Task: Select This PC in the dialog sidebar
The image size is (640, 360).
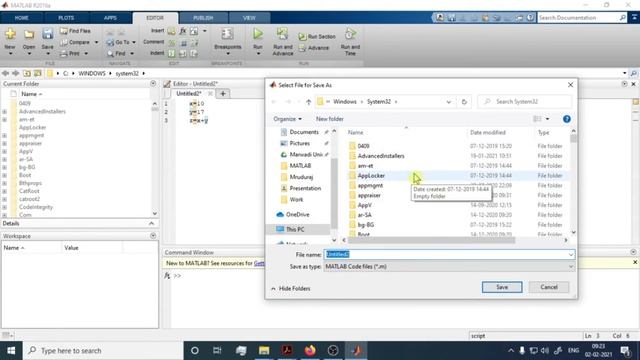Action: pyautogui.click(x=295, y=229)
